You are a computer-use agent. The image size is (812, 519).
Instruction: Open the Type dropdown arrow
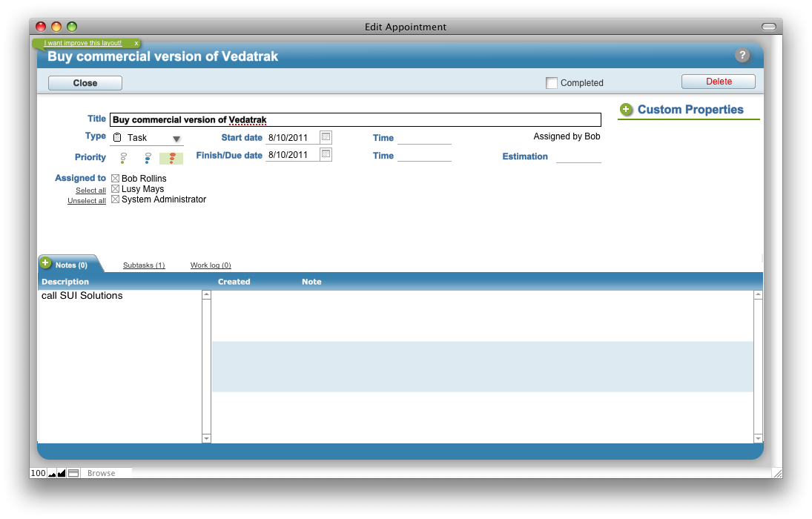pyautogui.click(x=176, y=139)
